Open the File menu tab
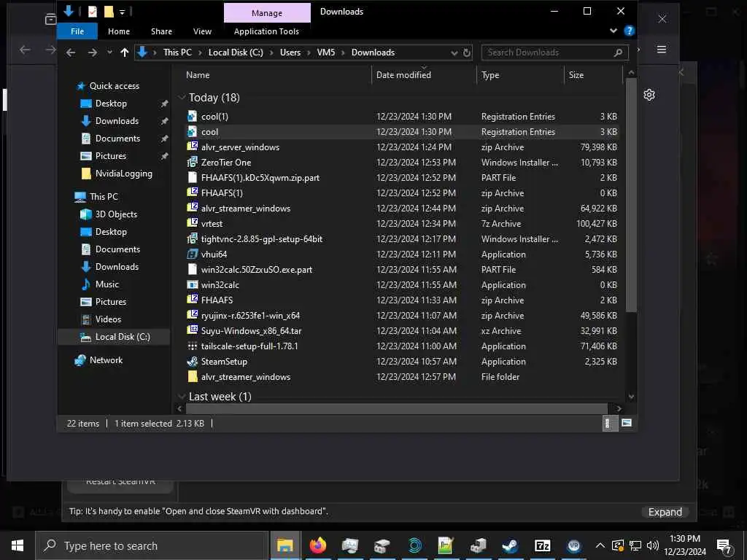The height and width of the screenshot is (560, 747). click(77, 31)
